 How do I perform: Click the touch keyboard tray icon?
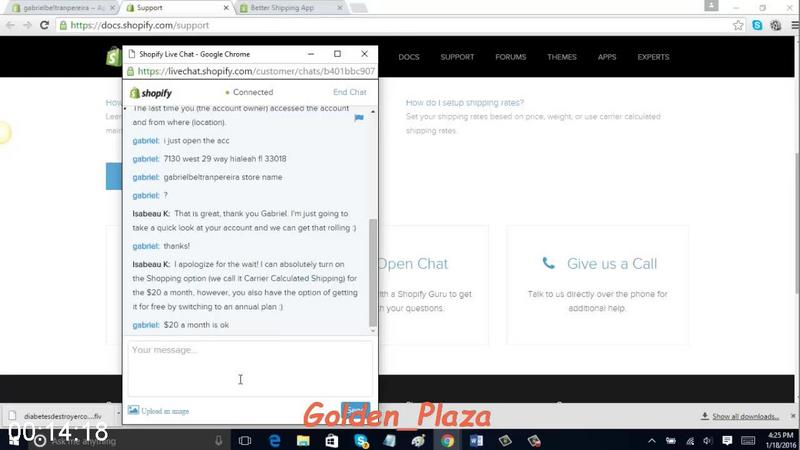point(748,441)
